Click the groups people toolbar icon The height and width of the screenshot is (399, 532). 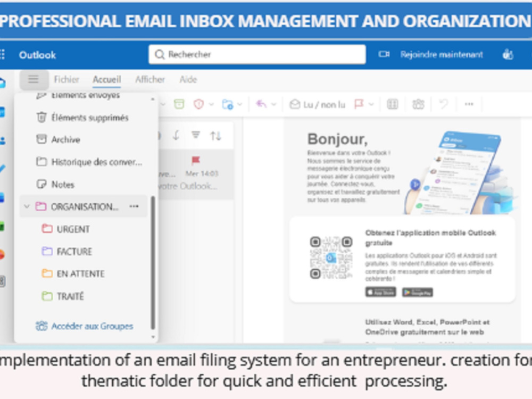pos(418,104)
